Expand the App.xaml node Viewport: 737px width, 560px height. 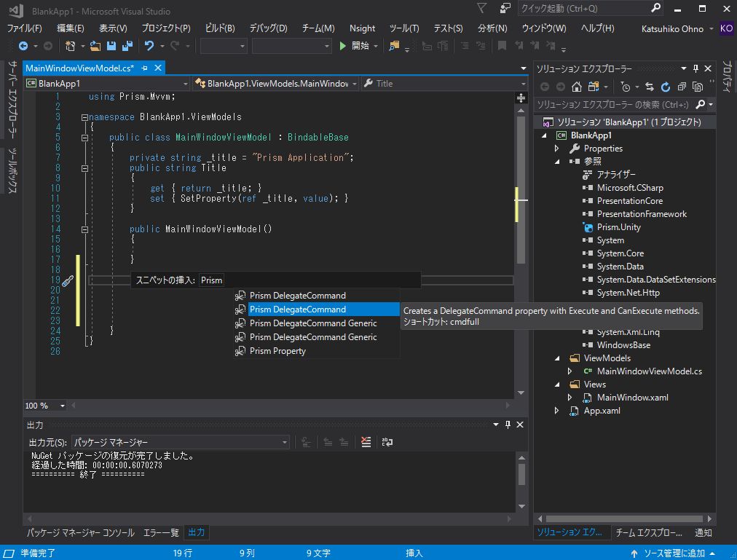[x=557, y=411]
